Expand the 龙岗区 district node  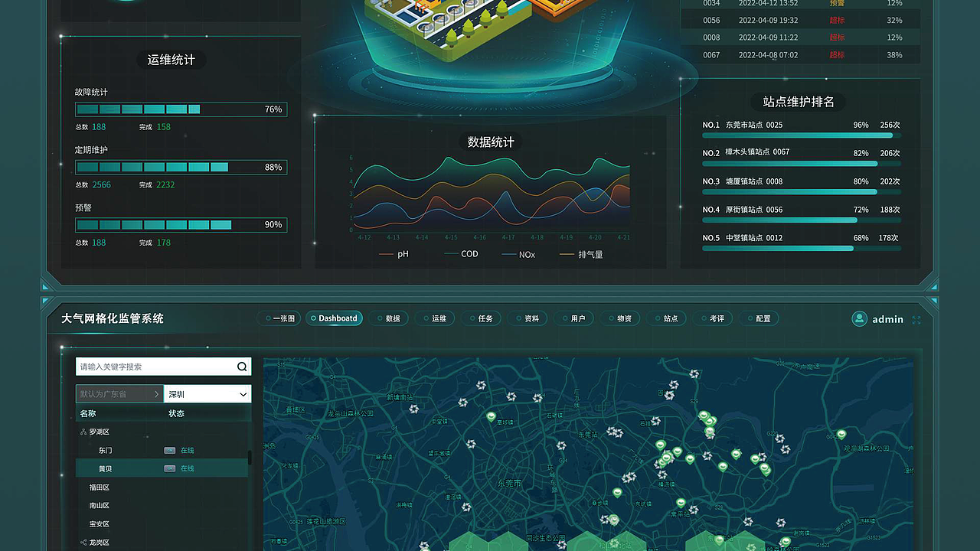point(83,543)
